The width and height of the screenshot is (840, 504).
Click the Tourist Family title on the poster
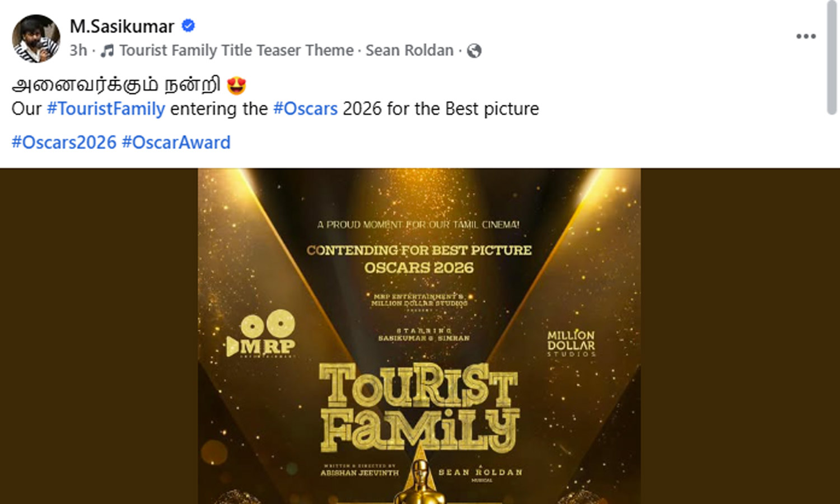coord(419,408)
